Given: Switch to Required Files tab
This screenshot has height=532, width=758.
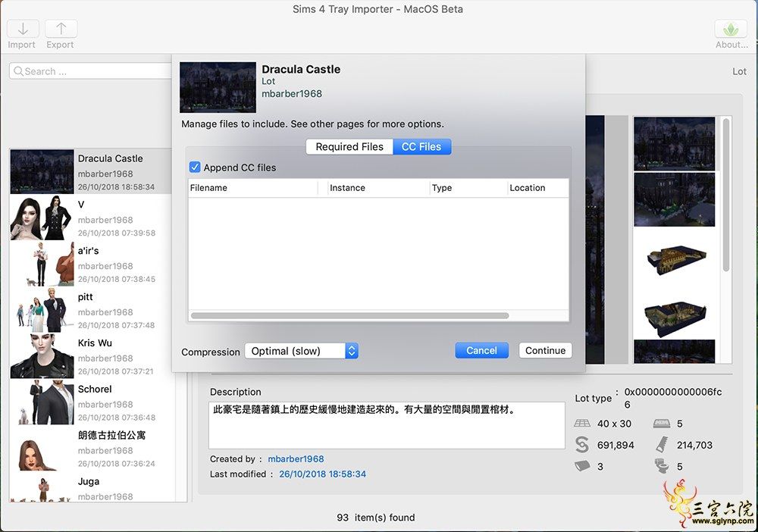Looking at the screenshot, I should (349, 146).
